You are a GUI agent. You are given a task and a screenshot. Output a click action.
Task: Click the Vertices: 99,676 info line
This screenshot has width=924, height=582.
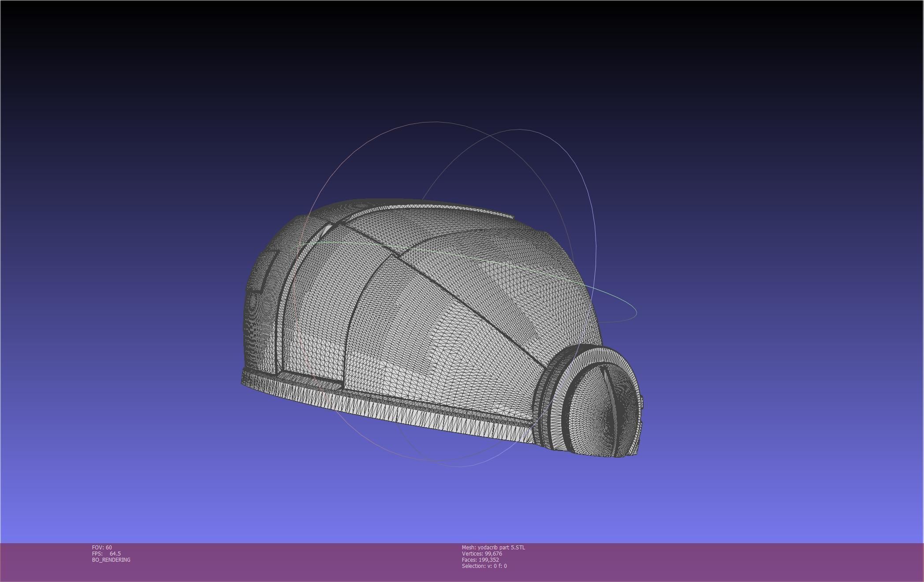(482, 553)
